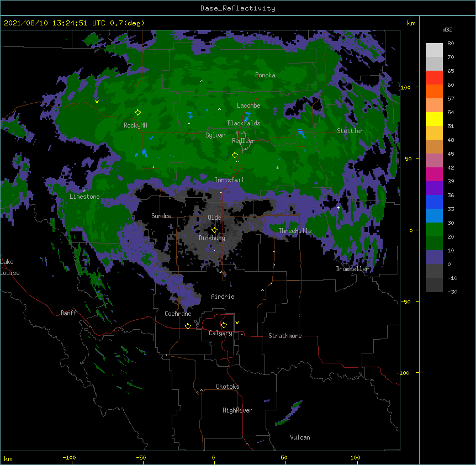Click the Olds town label
The image size is (476, 465).
click(x=214, y=218)
